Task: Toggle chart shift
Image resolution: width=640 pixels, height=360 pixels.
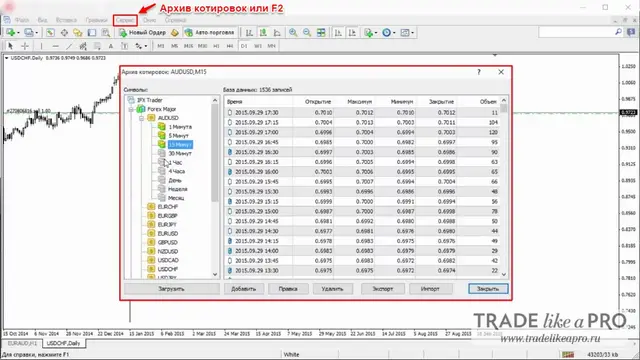Action: pos(352,32)
